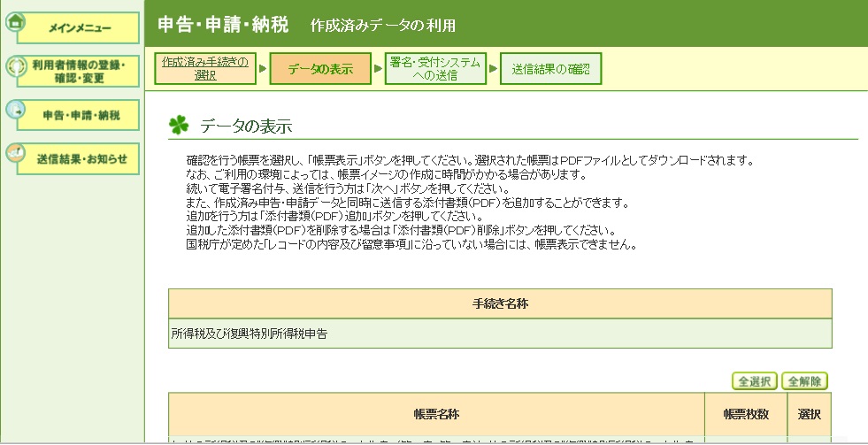Click the 所得税及び復興特別所得税申告 table cell
The height and width of the screenshot is (445, 868).
[500, 334]
